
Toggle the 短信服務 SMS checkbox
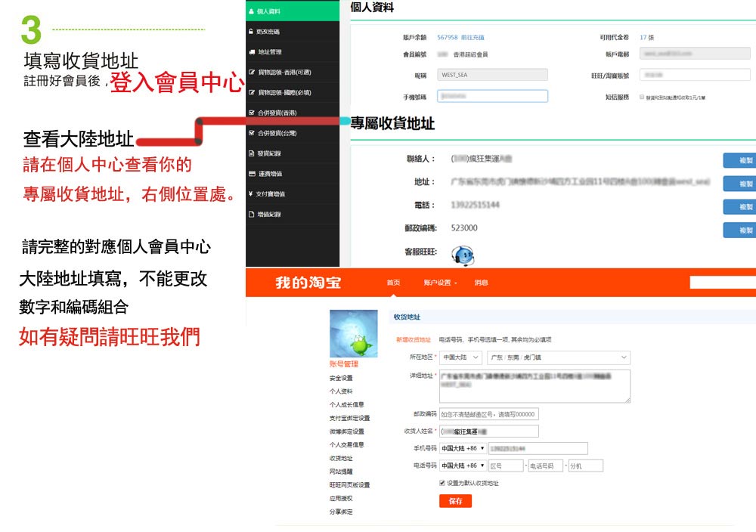pyautogui.click(x=642, y=97)
